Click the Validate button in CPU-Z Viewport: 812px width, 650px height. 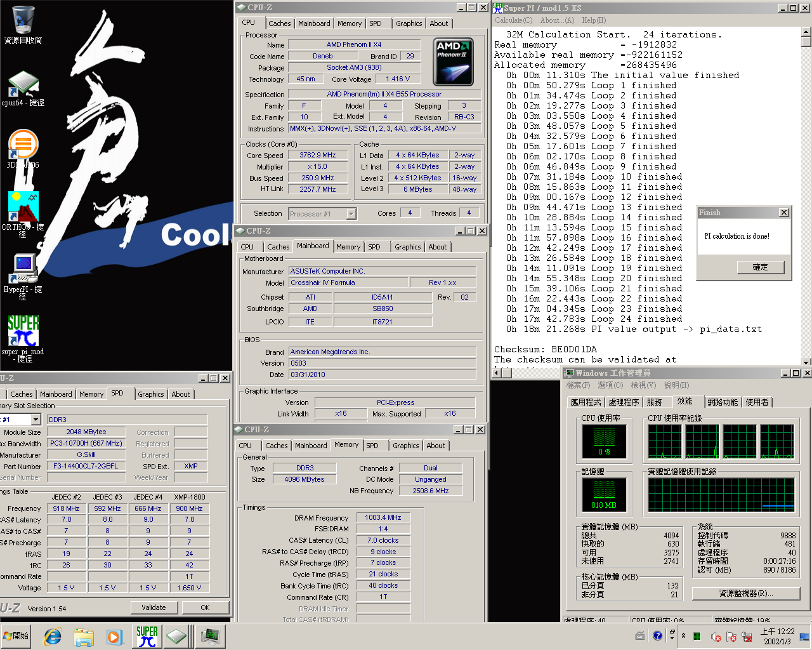[154, 607]
